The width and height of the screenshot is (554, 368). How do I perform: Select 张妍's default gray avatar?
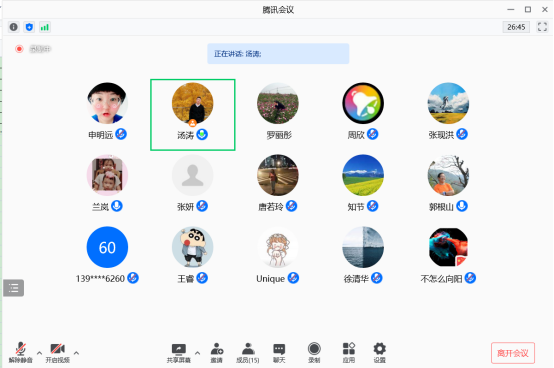[x=193, y=175]
